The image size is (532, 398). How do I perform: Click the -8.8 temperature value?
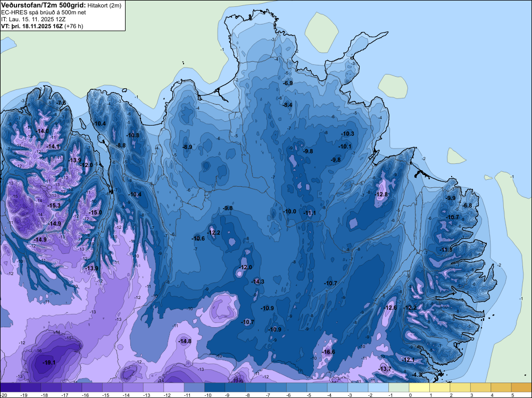click(121, 145)
